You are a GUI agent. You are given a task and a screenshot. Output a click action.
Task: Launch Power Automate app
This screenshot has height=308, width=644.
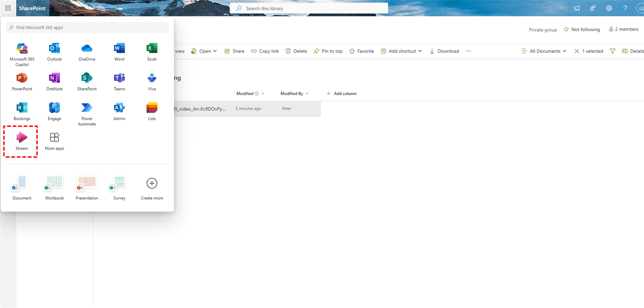coord(87,114)
